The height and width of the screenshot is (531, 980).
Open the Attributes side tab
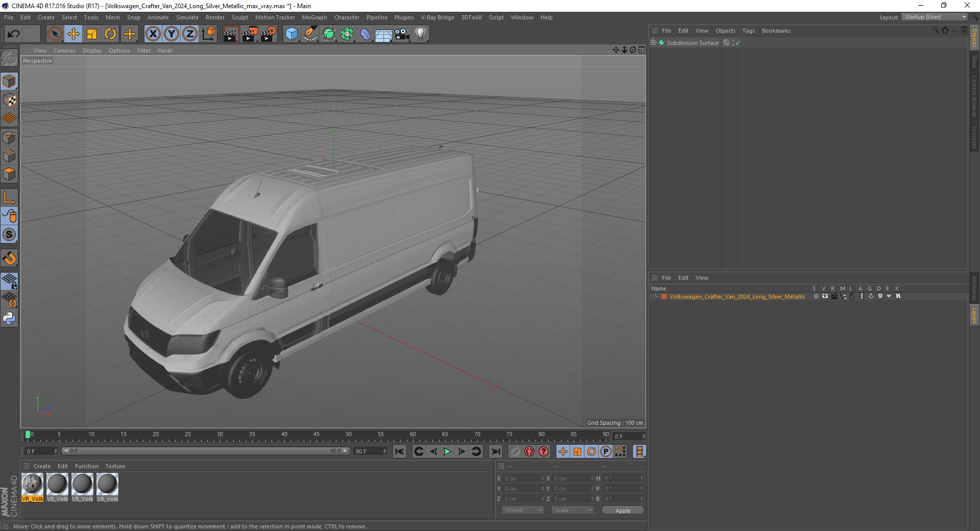coord(974,288)
